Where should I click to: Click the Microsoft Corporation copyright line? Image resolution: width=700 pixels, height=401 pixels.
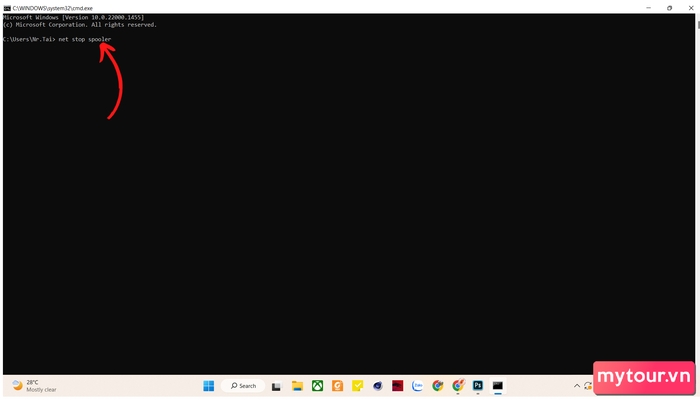tap(80, 25)
